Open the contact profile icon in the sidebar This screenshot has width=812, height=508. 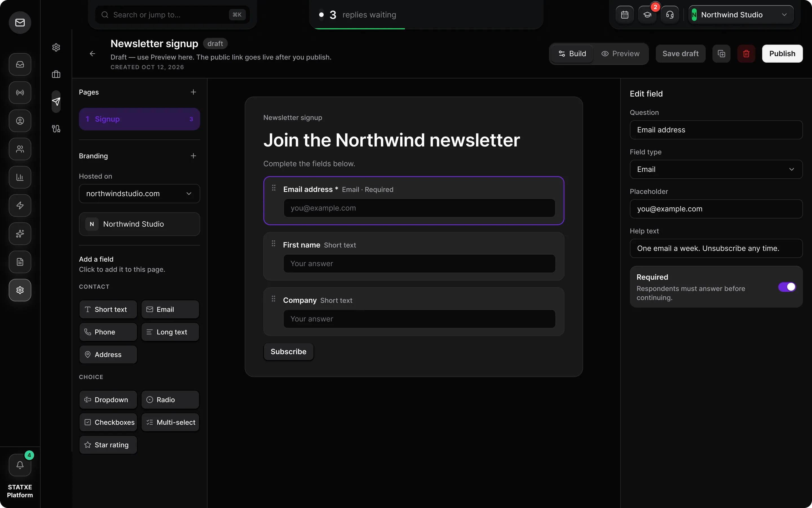click(x=20, y=121)
